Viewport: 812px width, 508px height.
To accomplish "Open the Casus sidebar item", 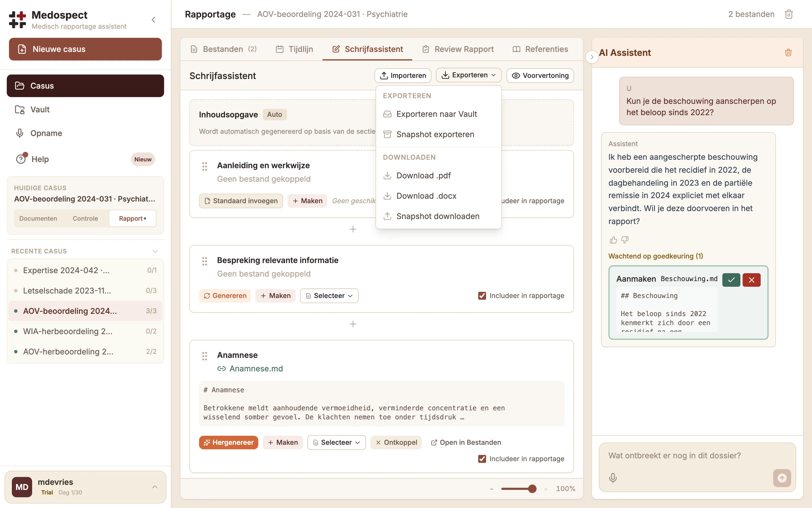I will (x=85, y=86).
